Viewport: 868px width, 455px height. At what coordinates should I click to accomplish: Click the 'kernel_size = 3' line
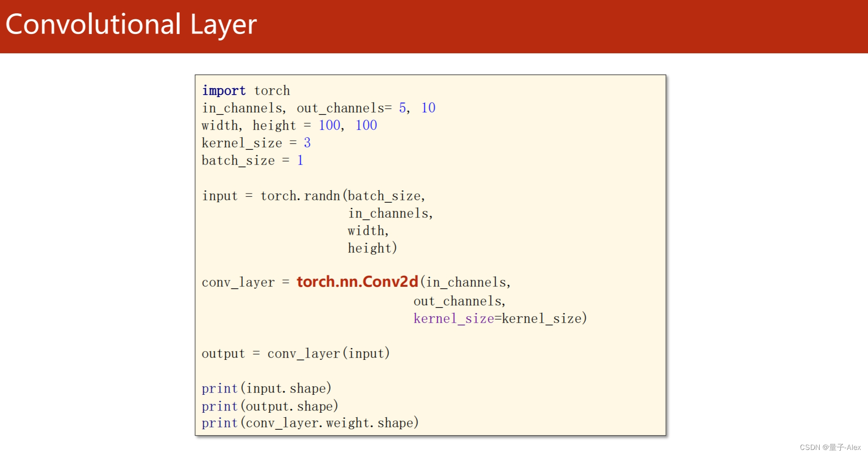click(256, 143)
